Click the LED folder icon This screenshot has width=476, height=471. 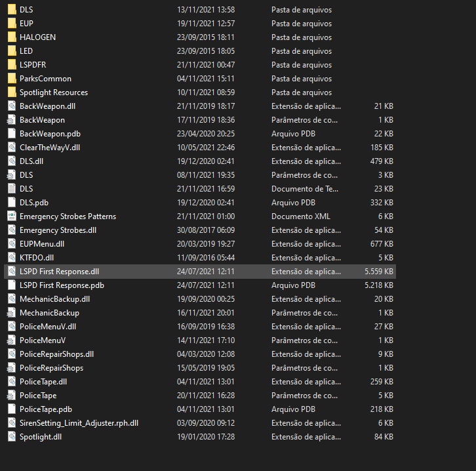tap(12, 51)
